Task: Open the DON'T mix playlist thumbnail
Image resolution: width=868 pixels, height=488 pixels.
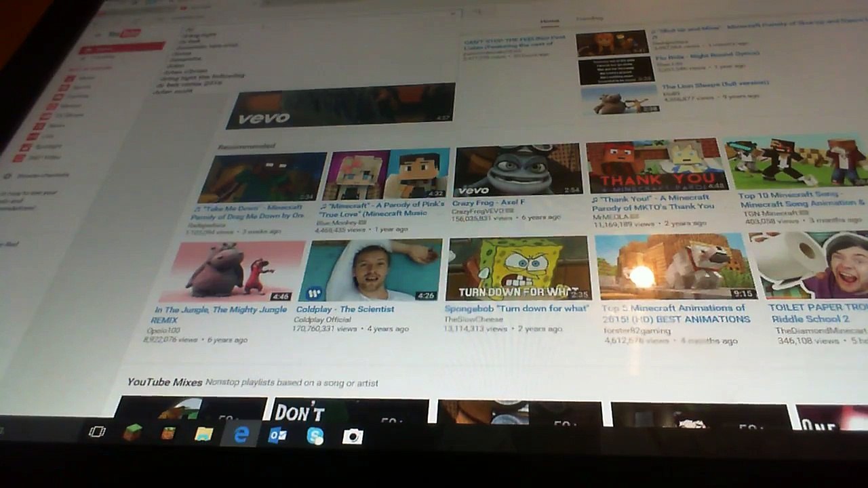Action: [x=351, y=413]
